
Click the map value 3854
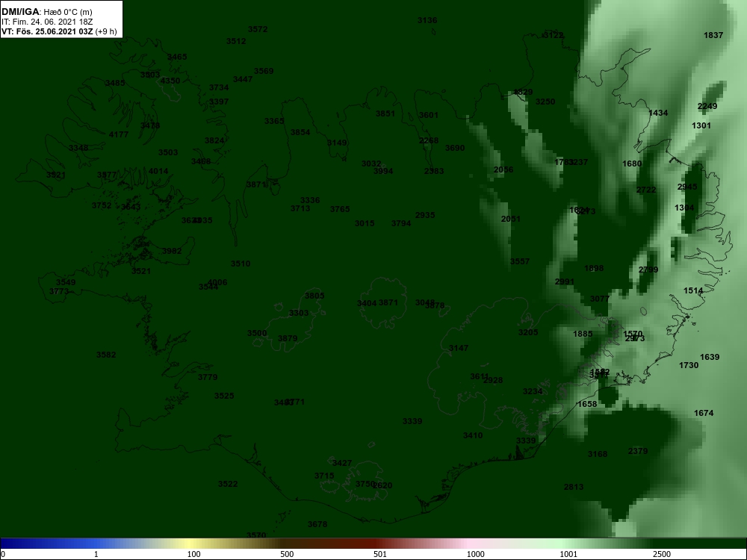(x=300, y=132)
